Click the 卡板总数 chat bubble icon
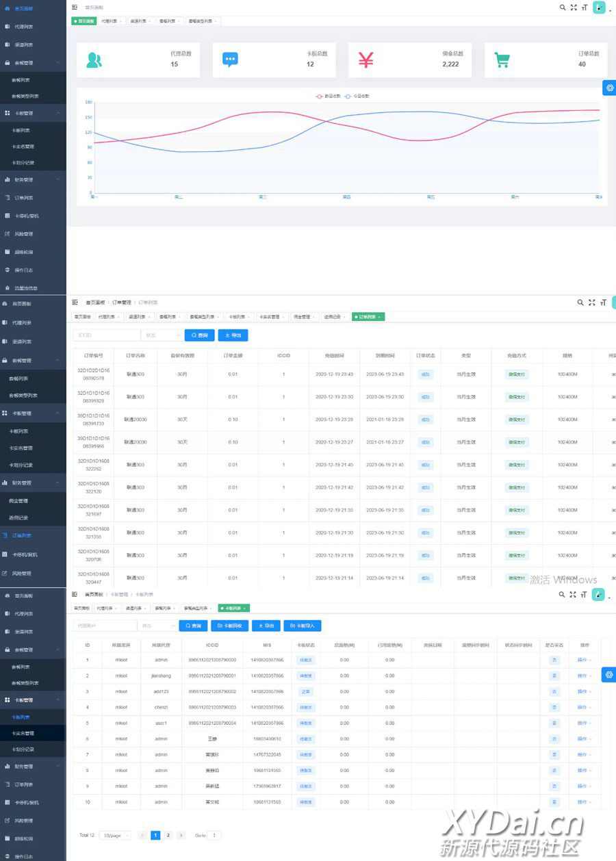This screenshot has height=861, width=616. (230, 60)
